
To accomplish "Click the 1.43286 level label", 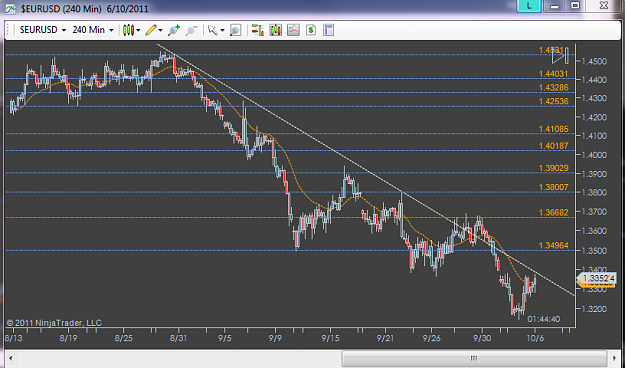I will tap(553, 88).
